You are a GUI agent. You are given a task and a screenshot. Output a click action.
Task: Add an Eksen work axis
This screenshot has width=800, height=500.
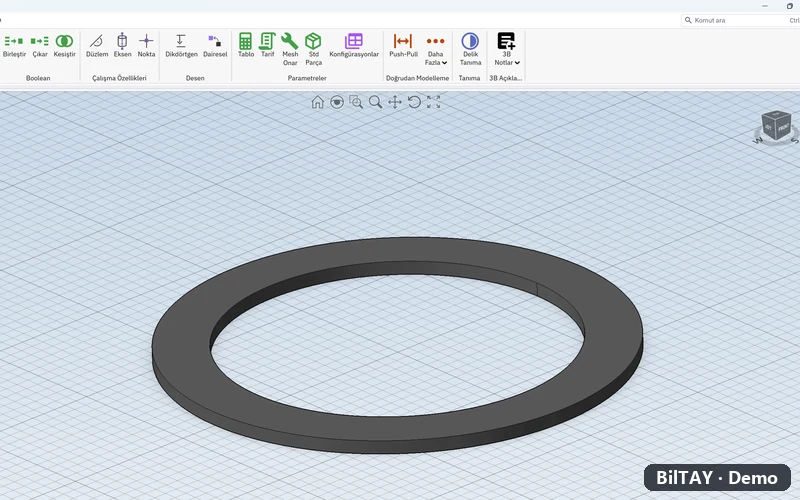[x=122, y=45]
